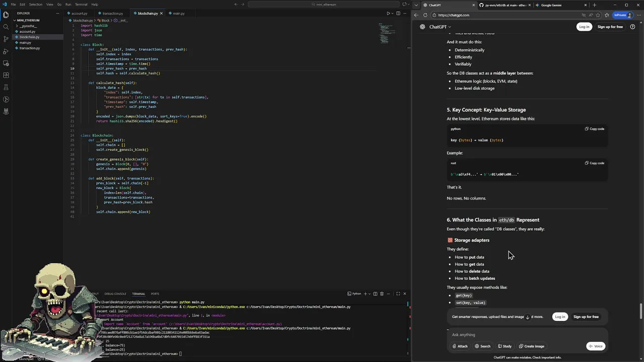The image size is (644, 362).
Task: Click the tracking prevention eye icon
Action: point(584,15)
